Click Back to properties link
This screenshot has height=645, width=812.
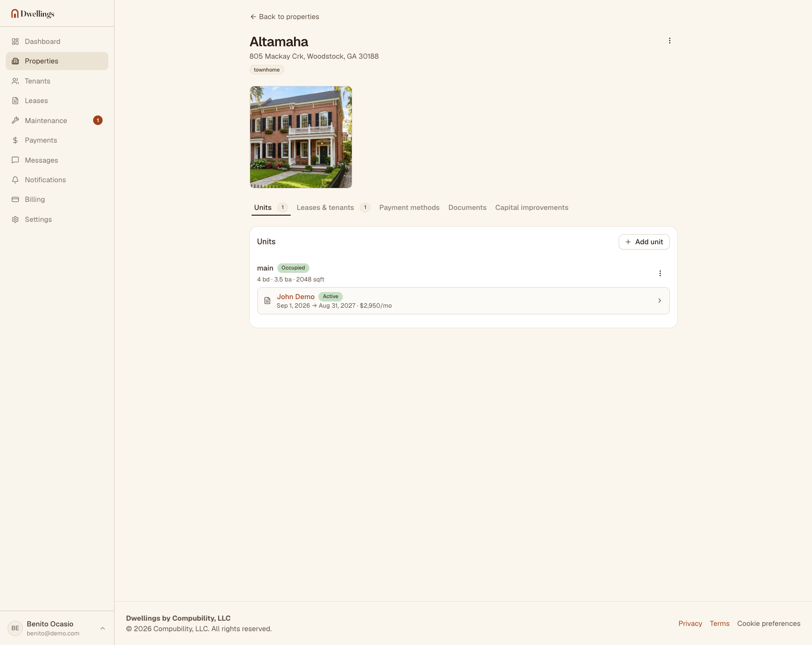coord(285,17)
